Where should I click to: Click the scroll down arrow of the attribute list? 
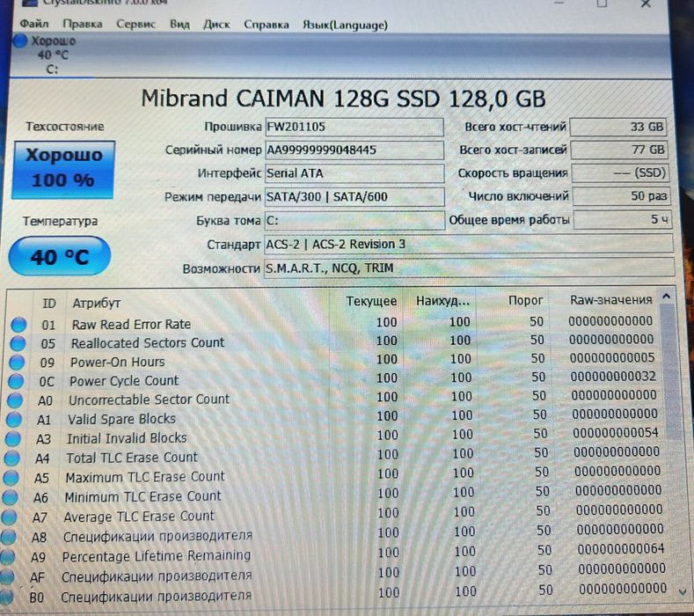682,591
